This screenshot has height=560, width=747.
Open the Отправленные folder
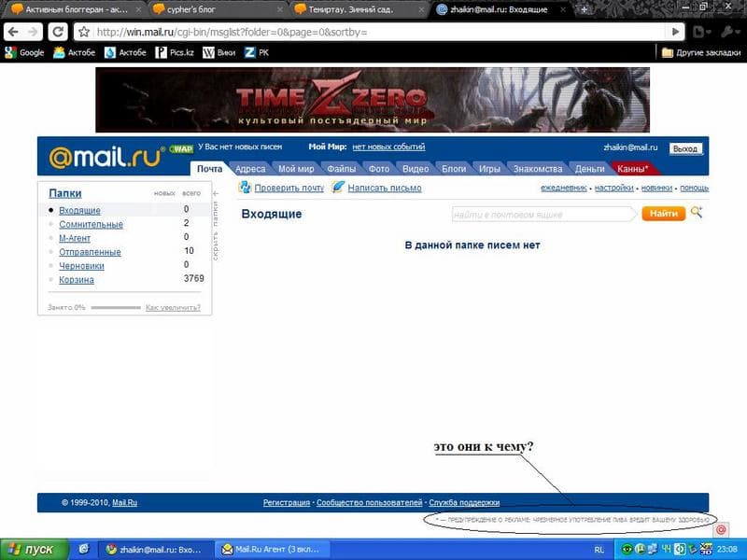point(90,251)
